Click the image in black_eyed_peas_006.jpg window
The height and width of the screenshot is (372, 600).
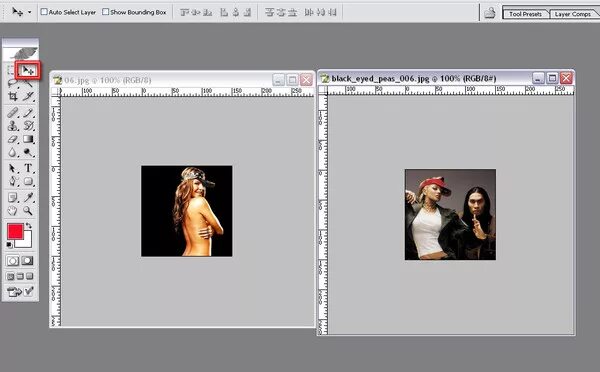pos(450,214)
